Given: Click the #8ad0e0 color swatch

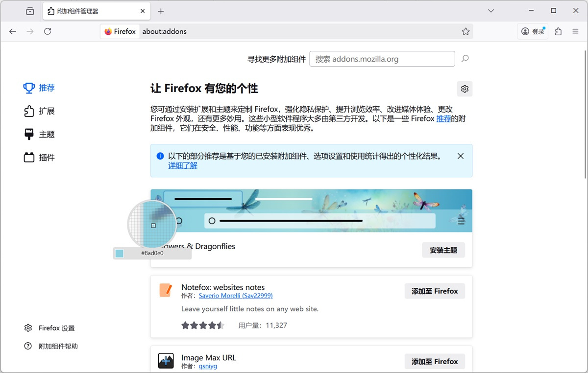Looking at the screenshot, I should click(119, 253).
